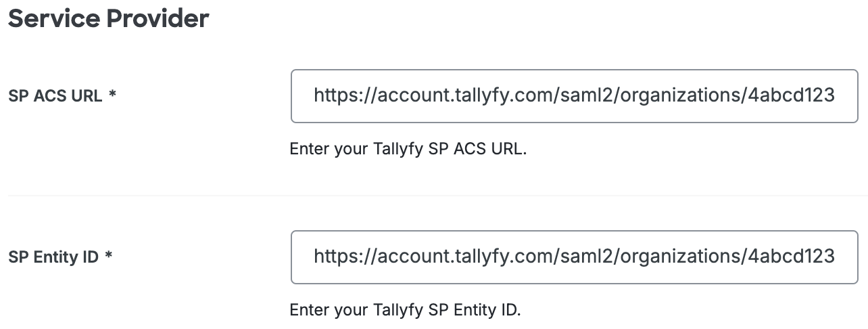Image resolution: width=868 pixels, height=329 pixels.
Task: Click the 'Enter your Tallyfy SP Entity ID' hint
Action: click(406, 310)
